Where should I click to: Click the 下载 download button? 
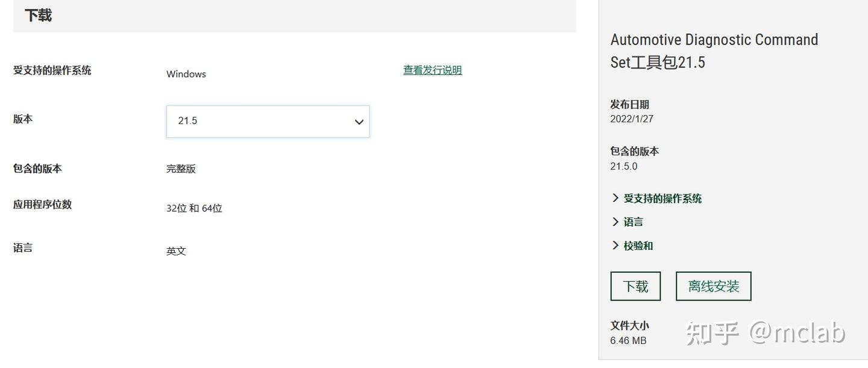(635, 286)
